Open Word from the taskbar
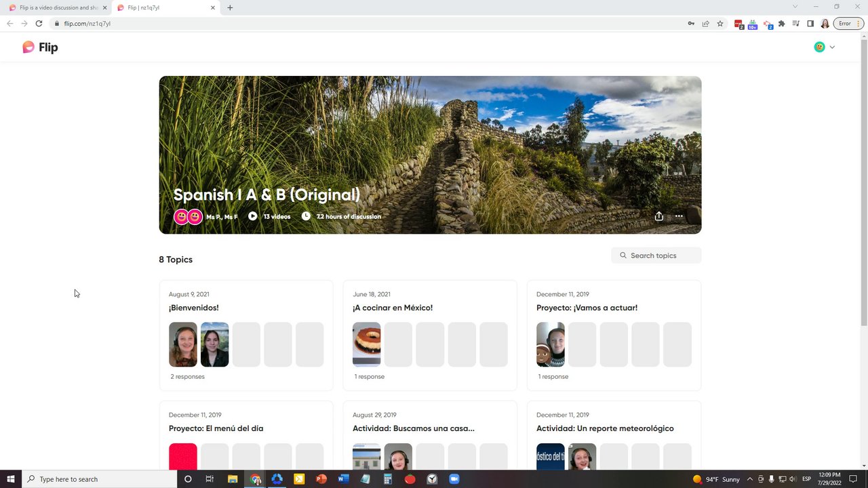 pyautogui.click(x=343, y=479)
